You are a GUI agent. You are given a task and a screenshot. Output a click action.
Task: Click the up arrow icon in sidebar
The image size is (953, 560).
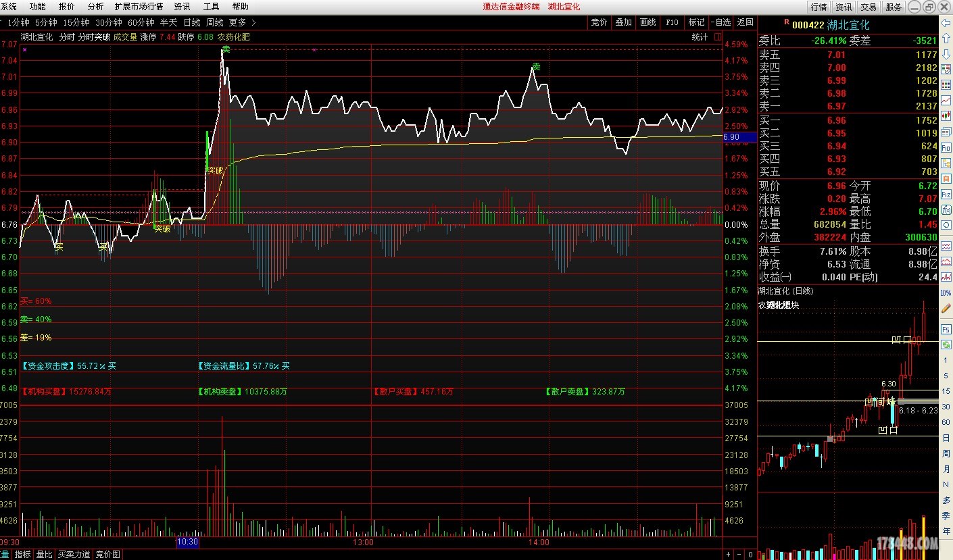[x=946, y=38]
